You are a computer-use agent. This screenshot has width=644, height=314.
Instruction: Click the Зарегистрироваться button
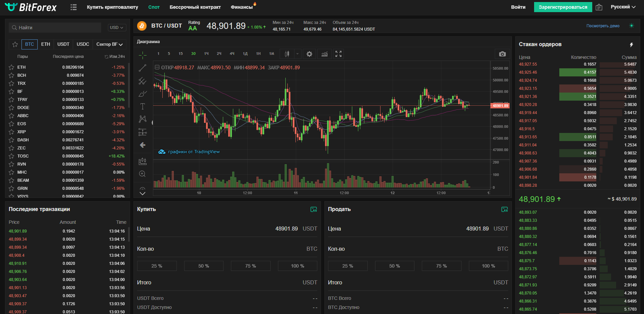pyautogui.click(x=563, y=7)
